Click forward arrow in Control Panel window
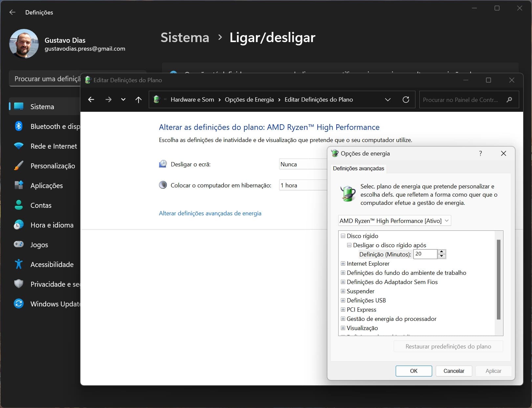Image resolution: width=532 pixels, height=408 pixels. (x=108, y=100)
